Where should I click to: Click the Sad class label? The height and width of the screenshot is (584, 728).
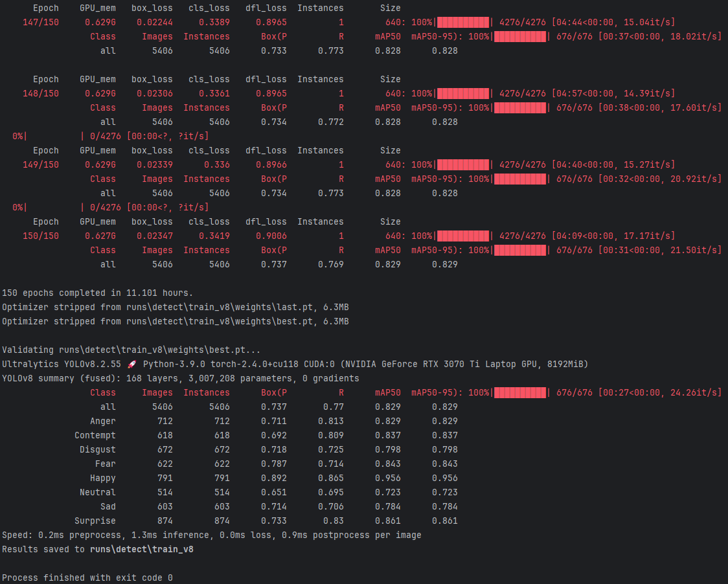pyautogui.click(x=108, y=507)
